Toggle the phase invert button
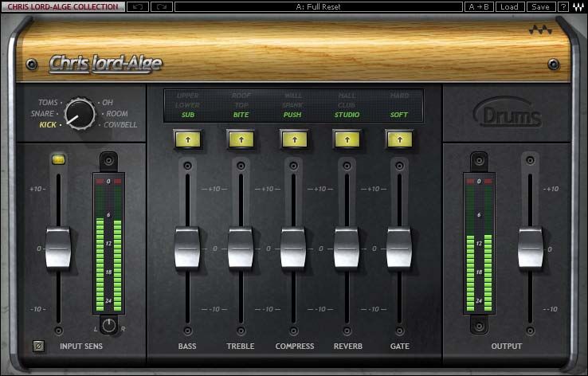The height and width of the screenshot is (376, 588). [x=38, y=346]
